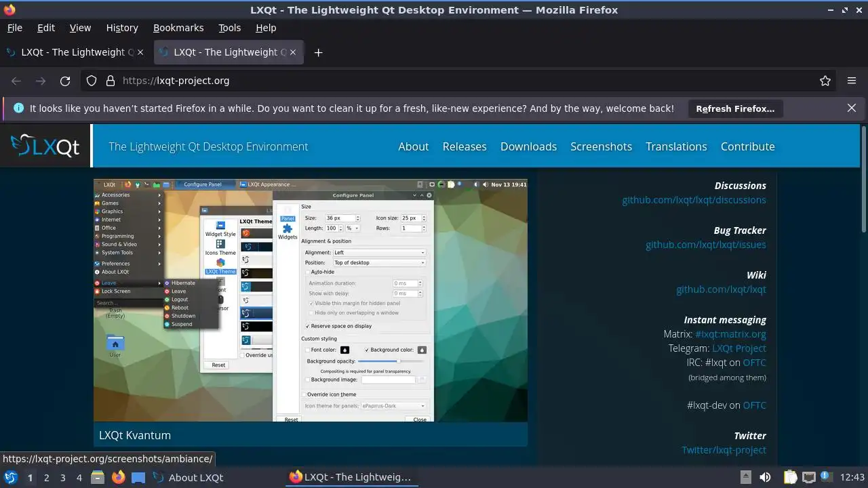Open the Help menu
Image resolution: width=868 pixels, height=488 pixels.
point(266,28)
